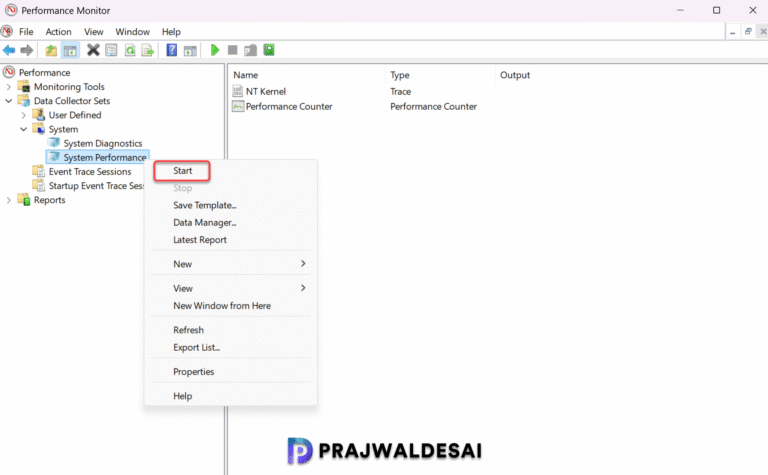
Task: Click the Event Trace Sessions folder icon
Action: pos(39,171)
